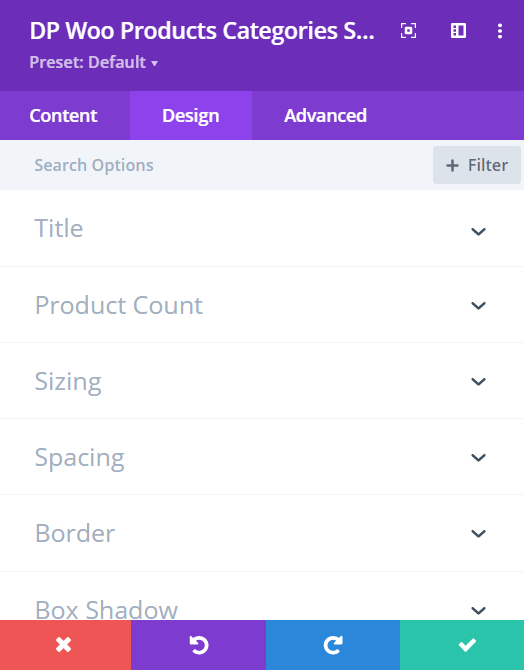Open the three-dot more options menu
Screen dimensions: 524x670
(500, 31)
